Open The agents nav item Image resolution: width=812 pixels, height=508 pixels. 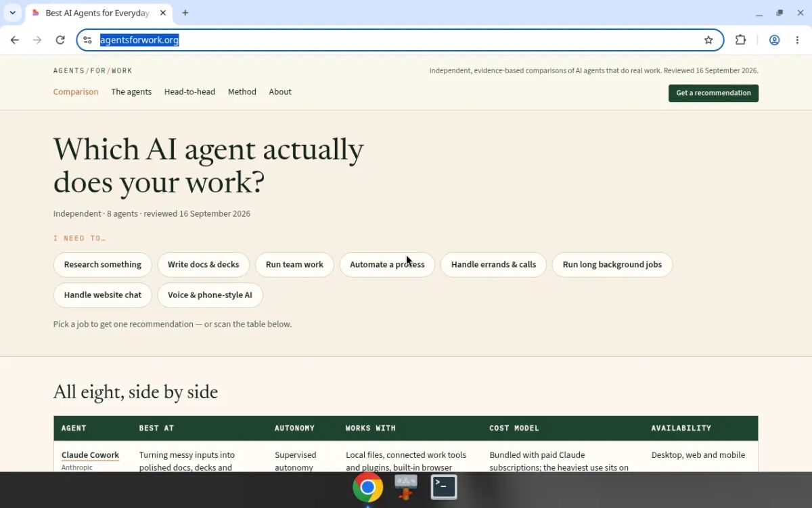131,92
